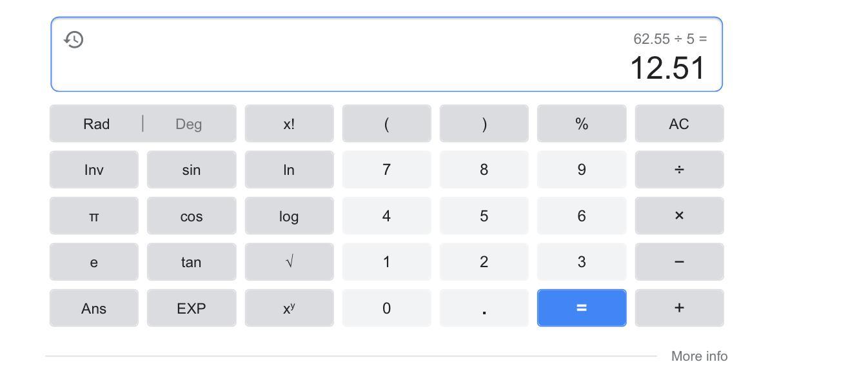
Task: Insert the pi constant
Action: (x=94, y=216)
